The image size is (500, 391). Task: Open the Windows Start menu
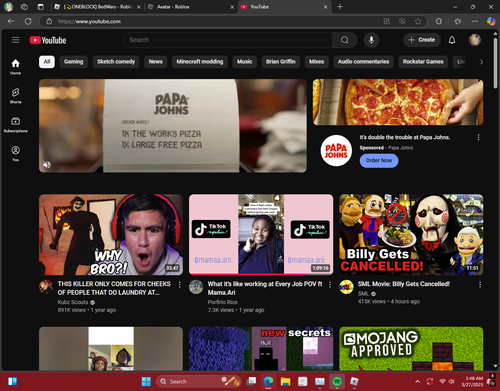pos(146,381)
